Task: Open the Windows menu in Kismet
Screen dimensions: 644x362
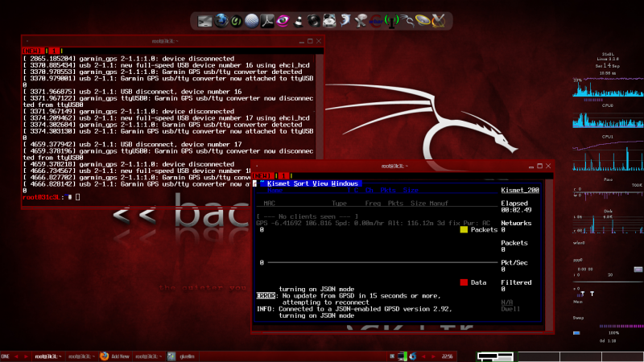Action: tap(345, 183)
